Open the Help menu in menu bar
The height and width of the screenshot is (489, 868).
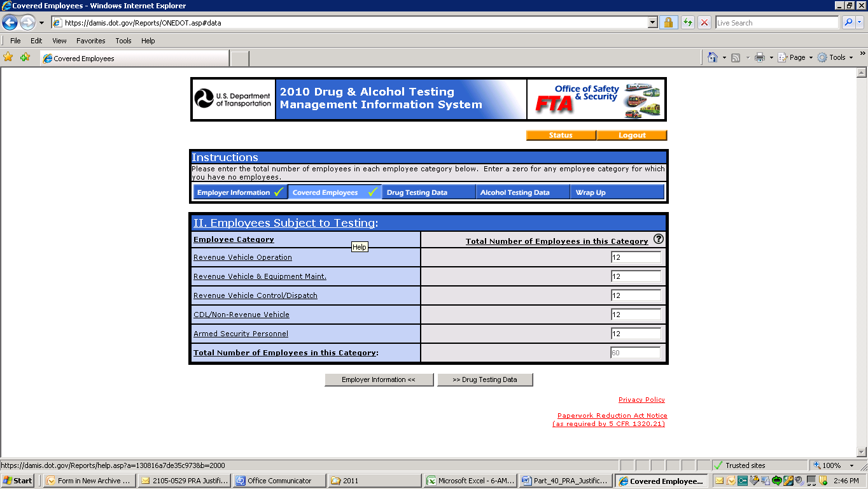[148, 41]
